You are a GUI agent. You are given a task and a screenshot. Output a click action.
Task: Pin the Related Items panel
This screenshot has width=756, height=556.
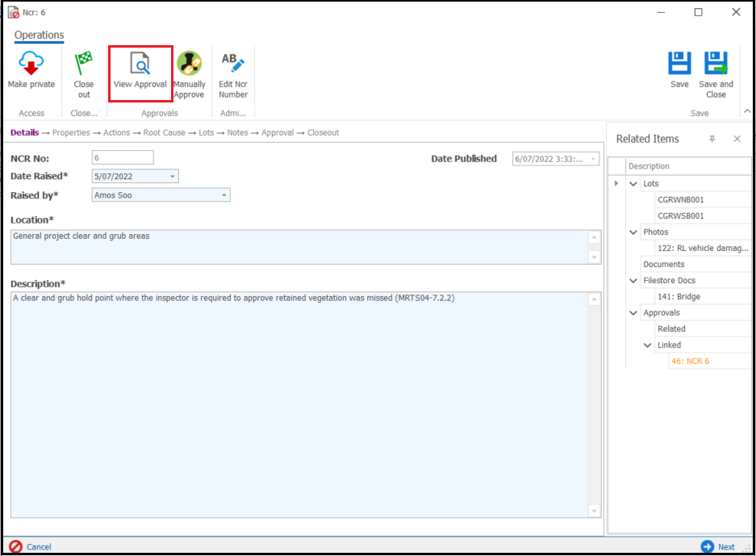pos(712,139)
